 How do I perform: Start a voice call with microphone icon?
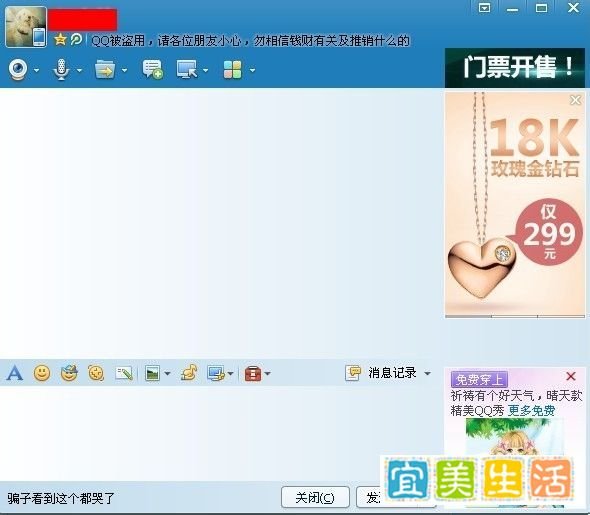[61, 70]
